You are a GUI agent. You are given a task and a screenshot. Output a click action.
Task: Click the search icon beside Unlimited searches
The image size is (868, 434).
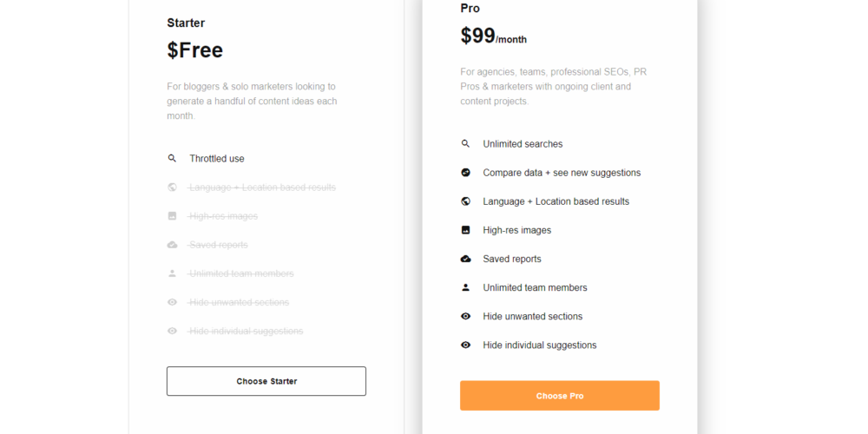(x=465, y=144)
